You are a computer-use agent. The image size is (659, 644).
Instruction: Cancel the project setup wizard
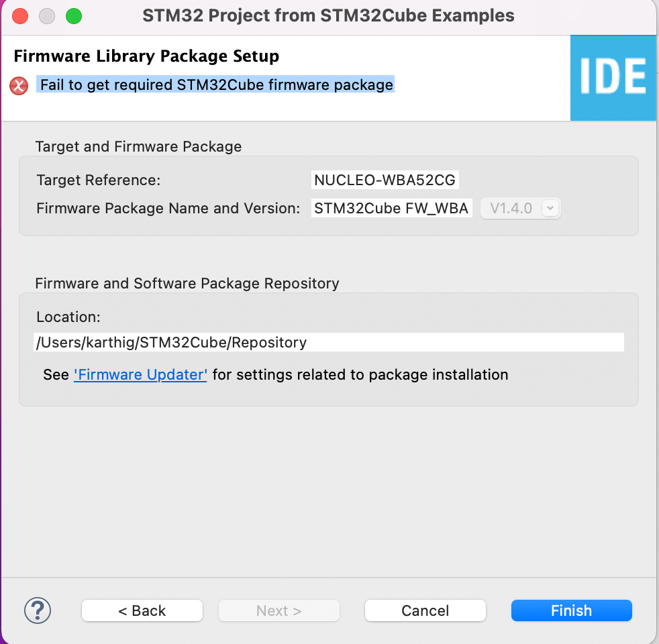[425, 610]
